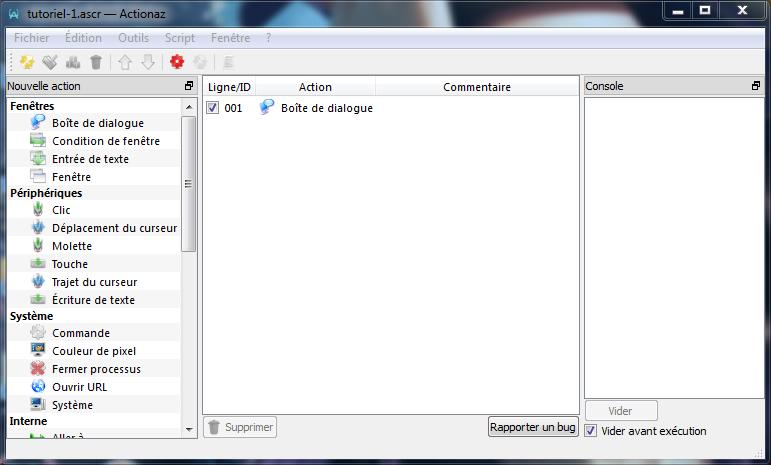Click the trash icon in the toolbar

96,62
